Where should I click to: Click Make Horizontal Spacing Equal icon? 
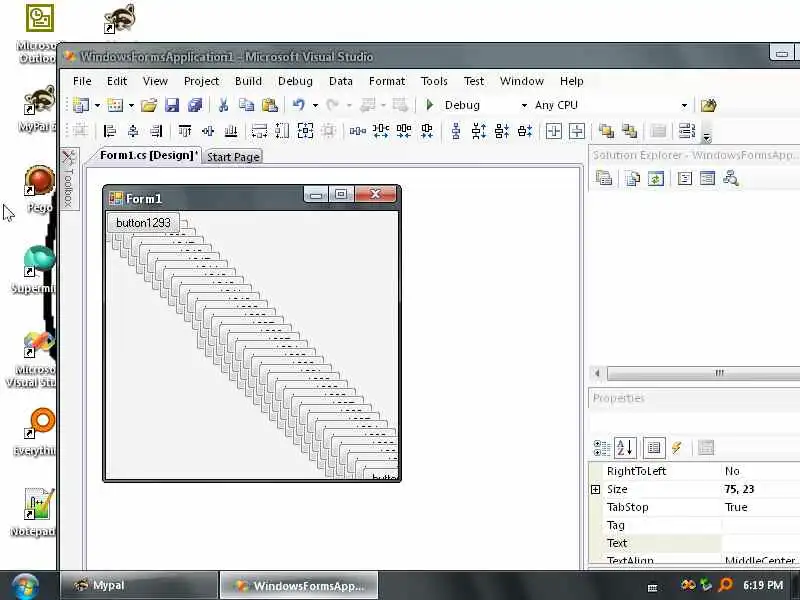(358, 131)
